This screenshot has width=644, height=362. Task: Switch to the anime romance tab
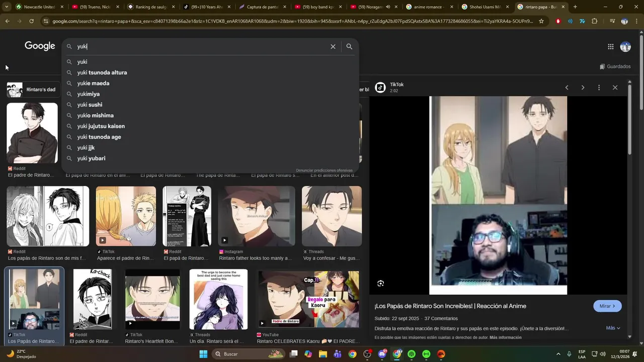click(x=429, y=7)
